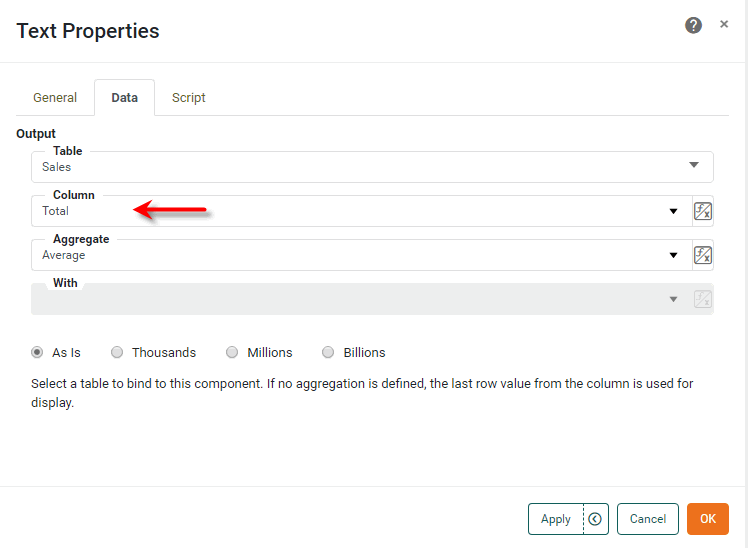Expand the Table dropdown arrow
748x548 pixels.
point(694,166)
